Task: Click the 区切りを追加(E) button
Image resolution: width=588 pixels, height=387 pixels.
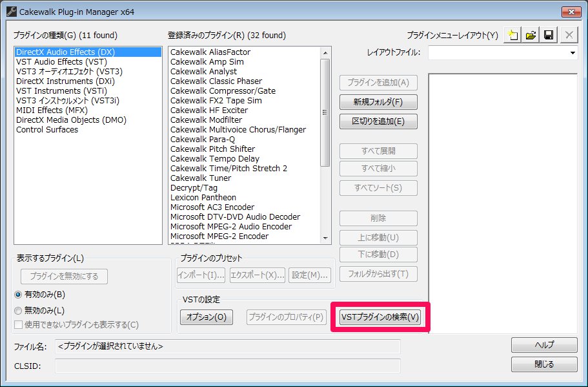Action: point(378,121)
